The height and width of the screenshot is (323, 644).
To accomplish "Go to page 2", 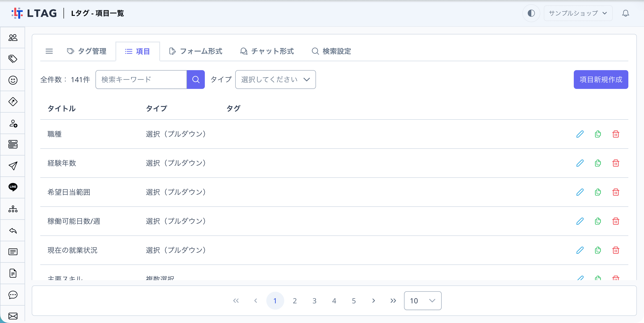I will pos(294,300).
